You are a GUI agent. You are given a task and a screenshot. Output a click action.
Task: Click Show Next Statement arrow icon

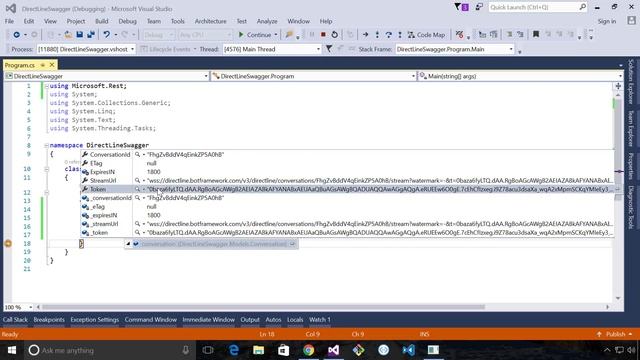coord(365,35)
